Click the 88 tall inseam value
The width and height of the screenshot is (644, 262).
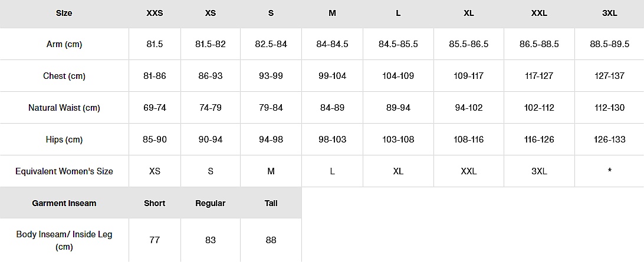tap(271, 240)
